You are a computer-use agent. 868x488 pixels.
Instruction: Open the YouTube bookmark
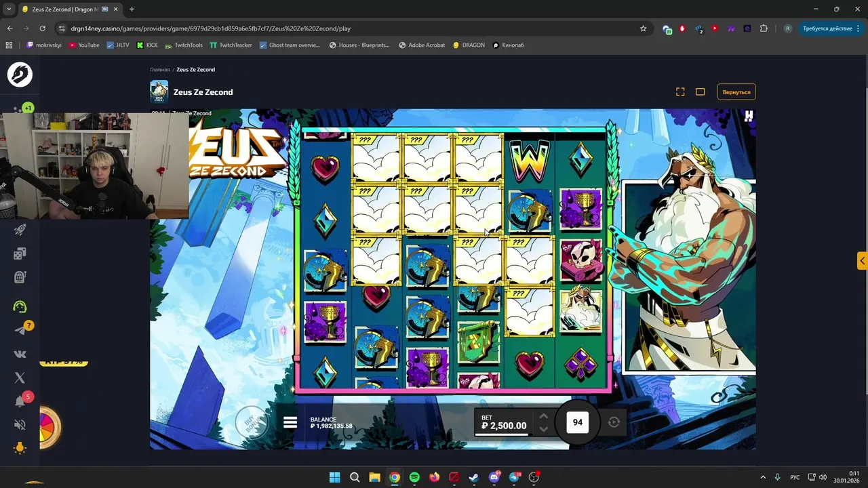pos(84,45)
